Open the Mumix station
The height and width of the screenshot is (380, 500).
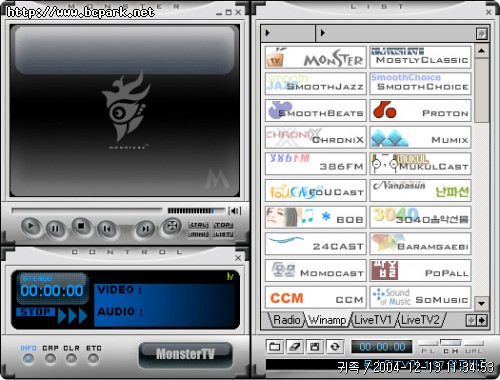pyautogui.click(x=420, y=137)
